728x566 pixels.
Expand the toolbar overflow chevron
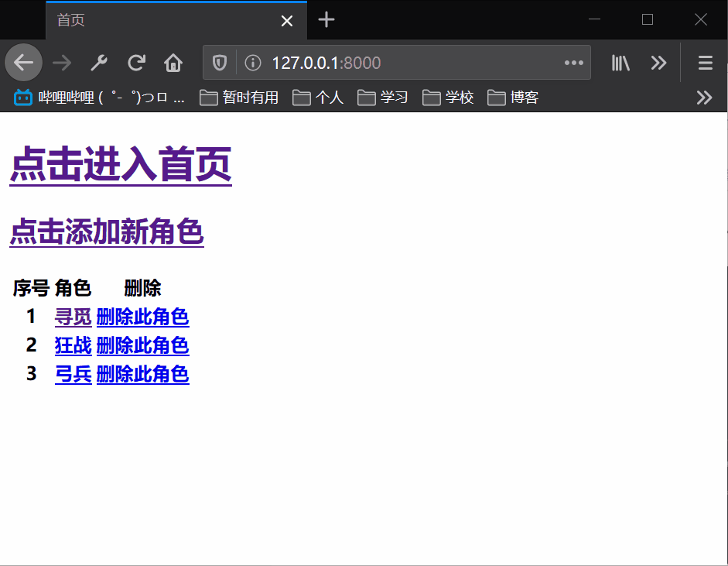pyautogui.click(x=658, y=63)
